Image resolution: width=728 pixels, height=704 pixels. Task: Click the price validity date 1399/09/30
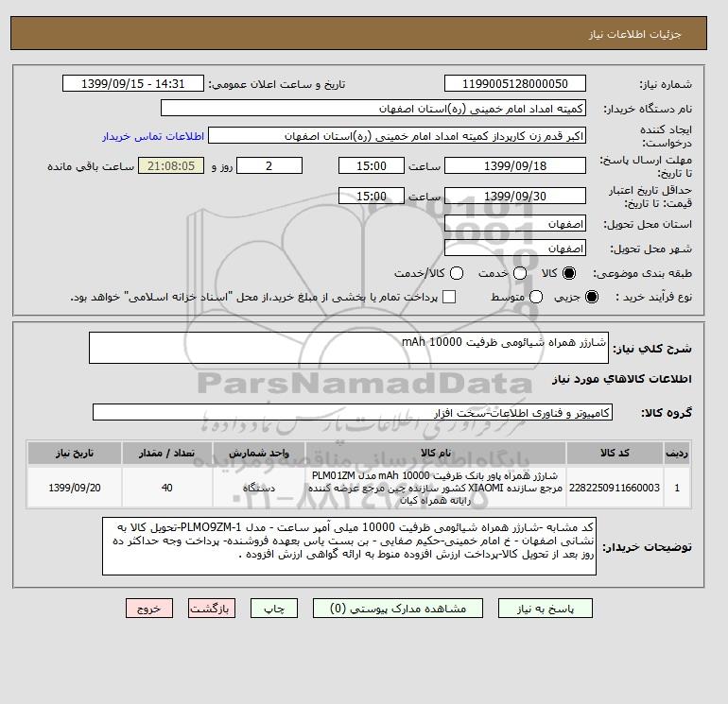(x=515, y=196)
